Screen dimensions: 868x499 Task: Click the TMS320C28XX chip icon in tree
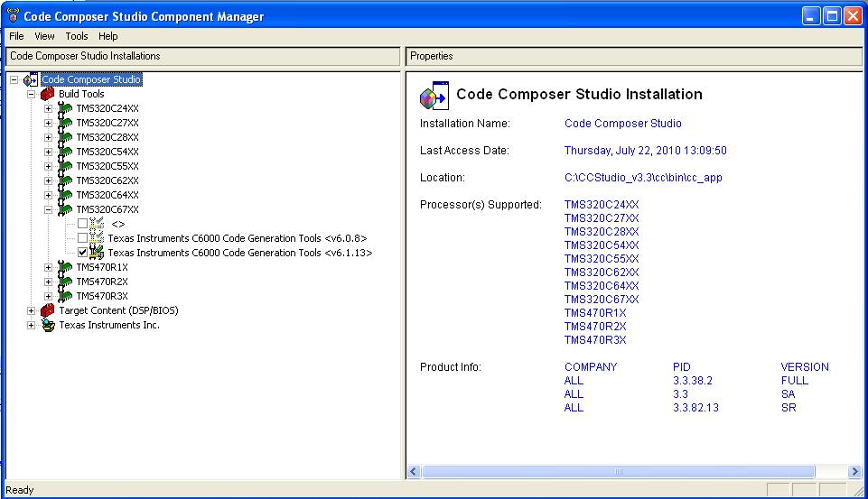65,137
